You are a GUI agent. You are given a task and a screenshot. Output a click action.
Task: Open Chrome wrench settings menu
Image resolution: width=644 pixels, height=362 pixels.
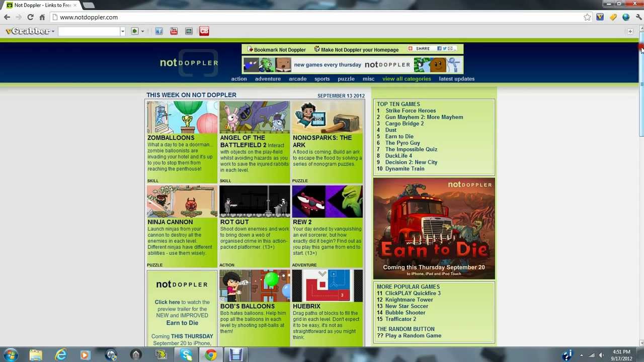pyautogui.click(x=638, y=17)
